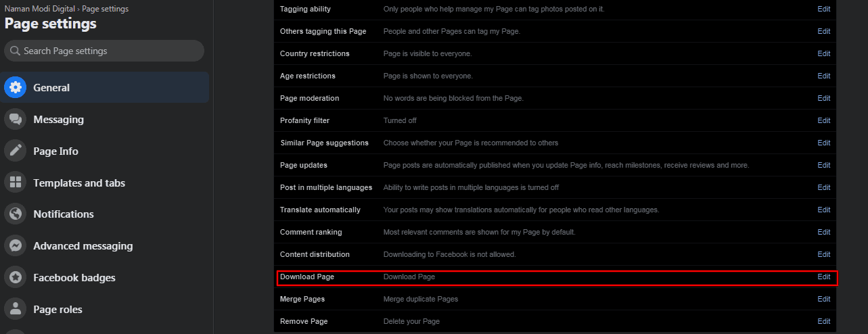
Task: Select the Merge Pages row label
Action: [x=302, y=299]
